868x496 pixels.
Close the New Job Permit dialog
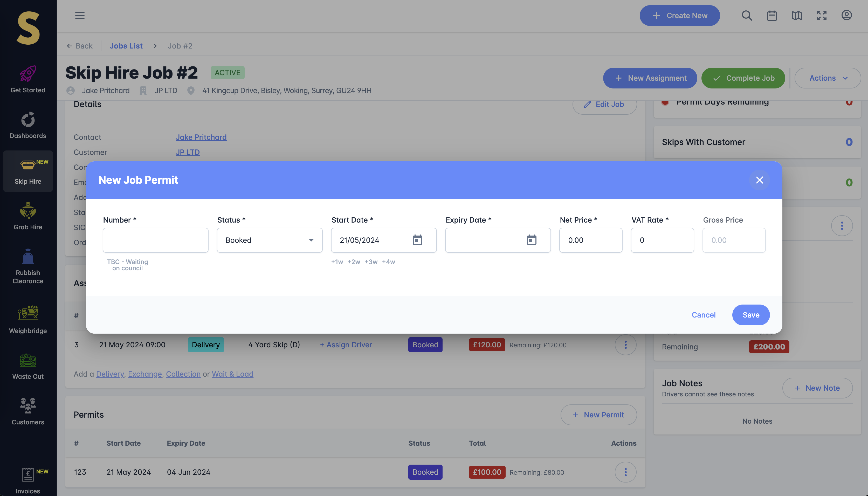point(759,180)
